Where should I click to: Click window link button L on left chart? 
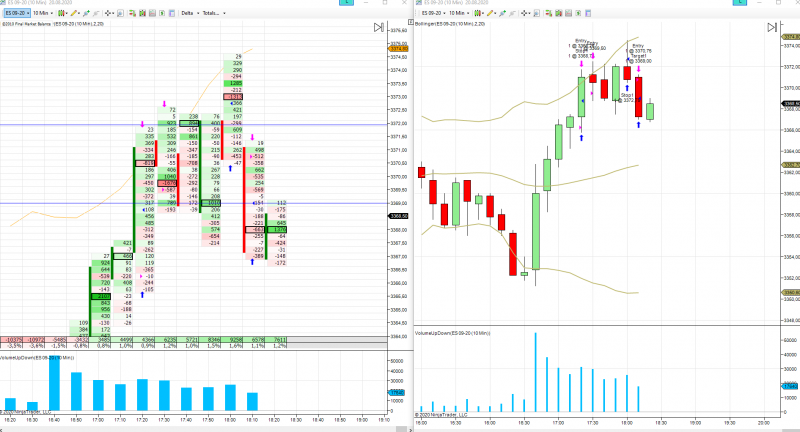coord(346,2)
